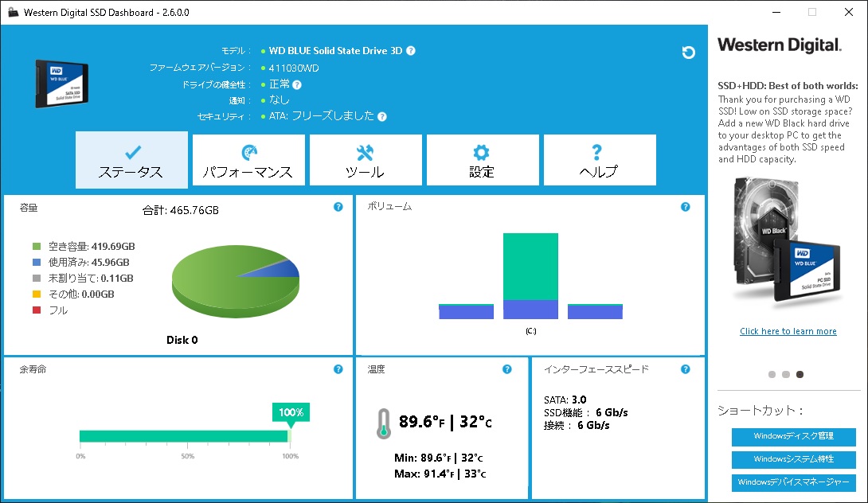Launch Windowsデバイスマネージャー shortcut
Screen dimensions: 868x503
click(794, 482)
